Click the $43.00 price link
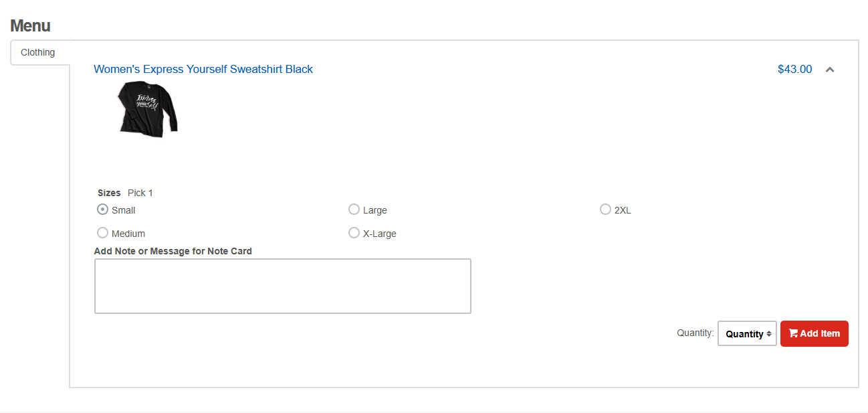 point(794,69)
